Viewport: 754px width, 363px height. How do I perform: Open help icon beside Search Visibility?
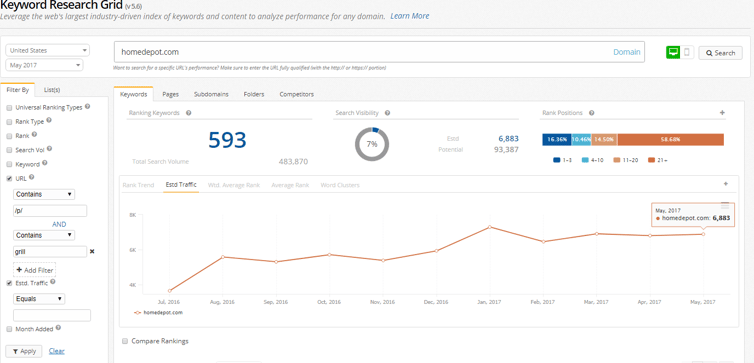(387, 113)
